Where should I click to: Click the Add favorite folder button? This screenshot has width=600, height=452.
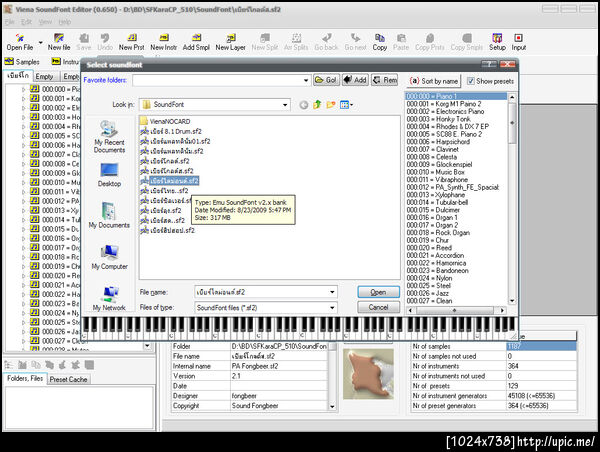click(355, 80)
